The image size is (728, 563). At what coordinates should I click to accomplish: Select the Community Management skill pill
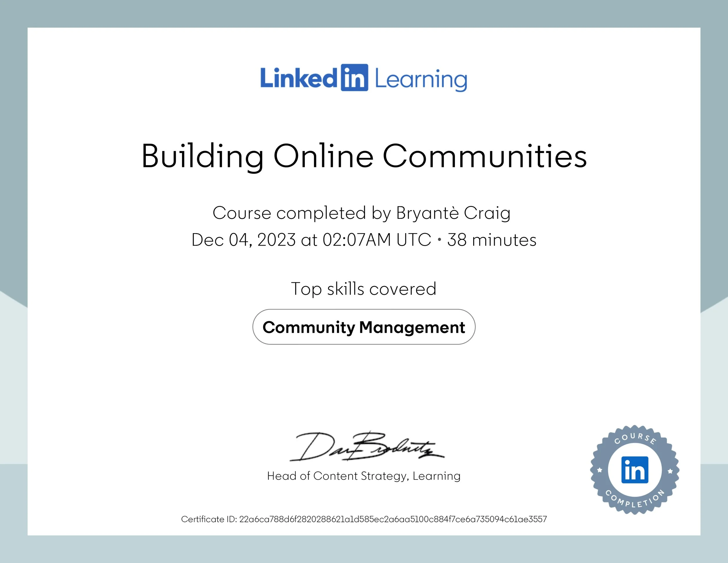pyautogui.click(x=364, y=328)
